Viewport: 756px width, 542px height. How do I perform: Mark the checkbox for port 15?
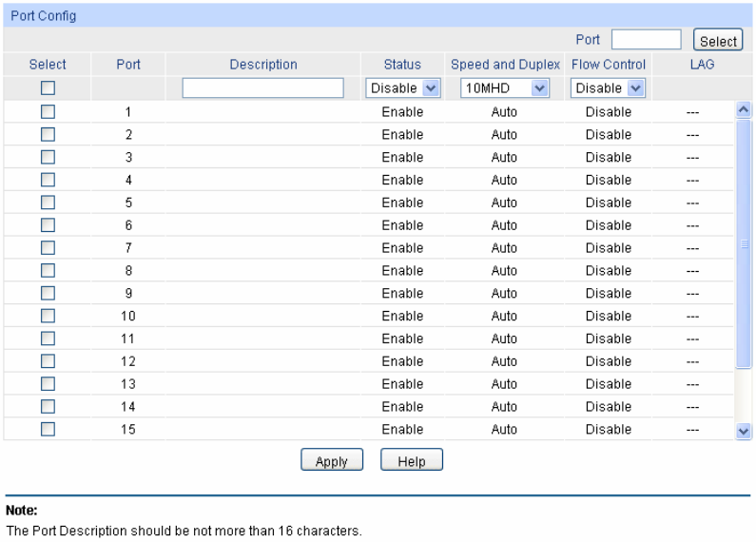click(x=48, y=429)
